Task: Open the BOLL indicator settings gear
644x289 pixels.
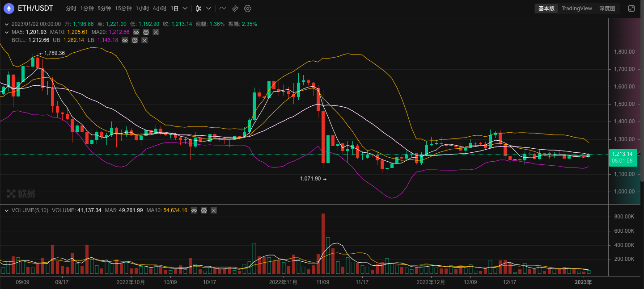Action: click(135, 40)
